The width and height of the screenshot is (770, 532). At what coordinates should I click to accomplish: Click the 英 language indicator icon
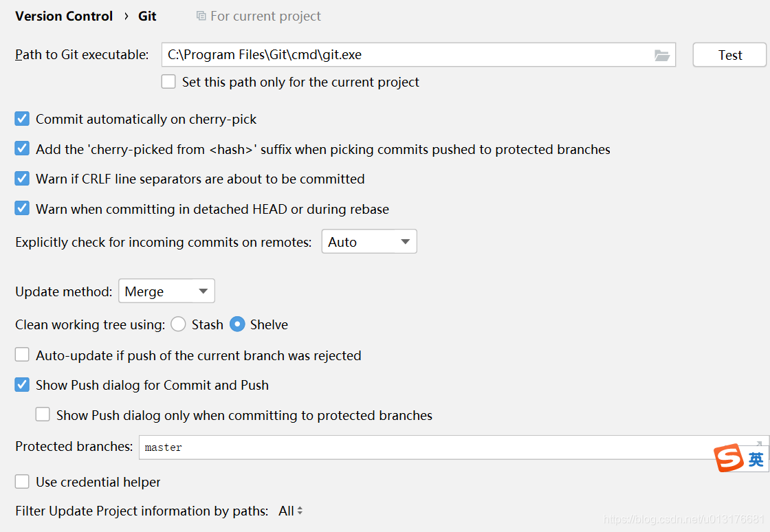pyautogui.click(x=756, y=460)
